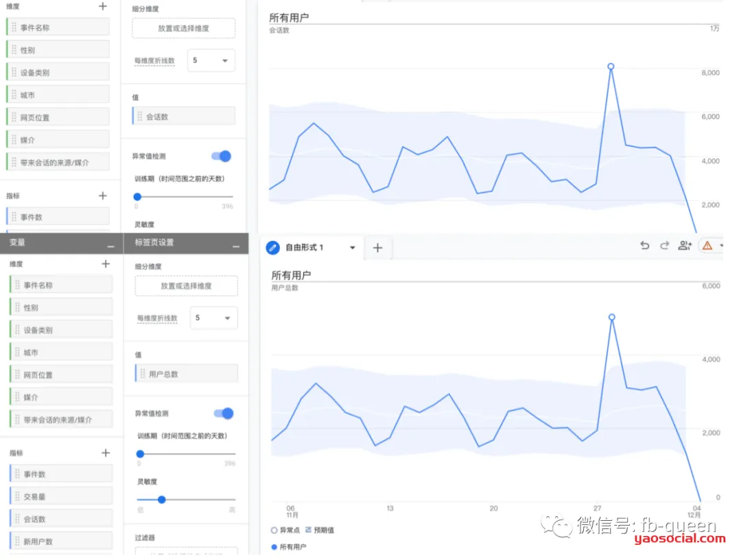Image resolution: width=741 pixels, height=560 pixels.
Task: Click the 所有用户 legend entry below the chart
Action: (289, 547)
